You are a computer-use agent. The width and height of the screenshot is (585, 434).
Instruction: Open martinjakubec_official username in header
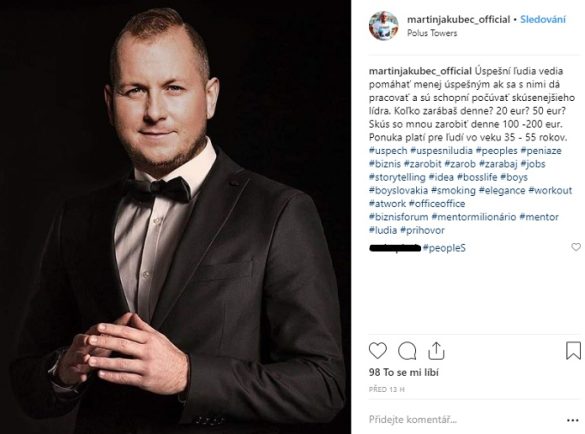458,19
